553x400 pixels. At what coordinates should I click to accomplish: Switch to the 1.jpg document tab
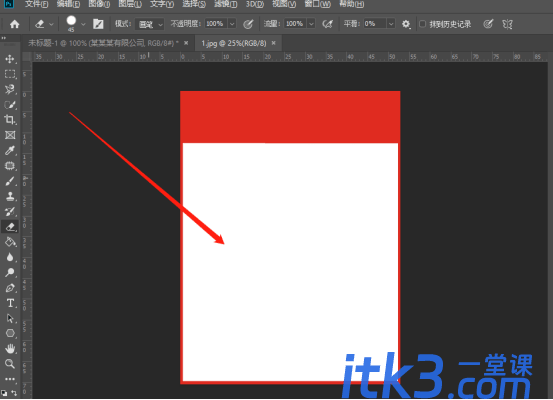(x=234, y=43)
